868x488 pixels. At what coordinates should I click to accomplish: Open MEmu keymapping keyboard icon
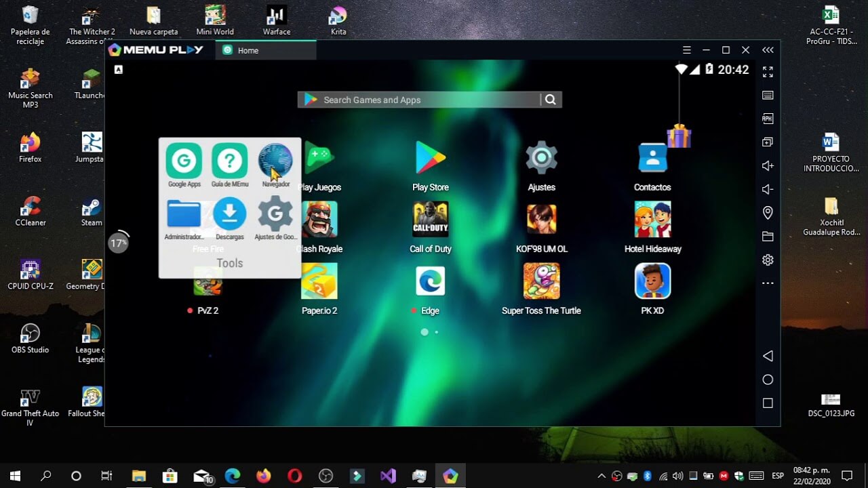[768, 95]
